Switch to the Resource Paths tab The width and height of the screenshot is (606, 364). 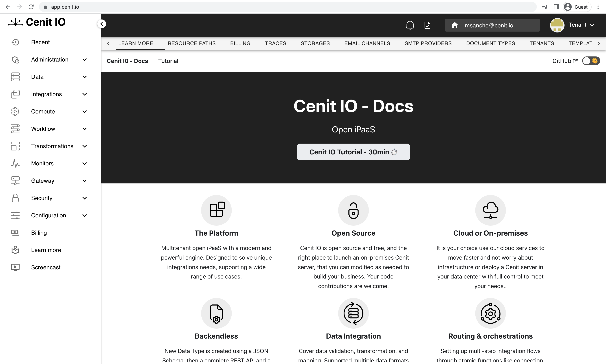(192, 43)
